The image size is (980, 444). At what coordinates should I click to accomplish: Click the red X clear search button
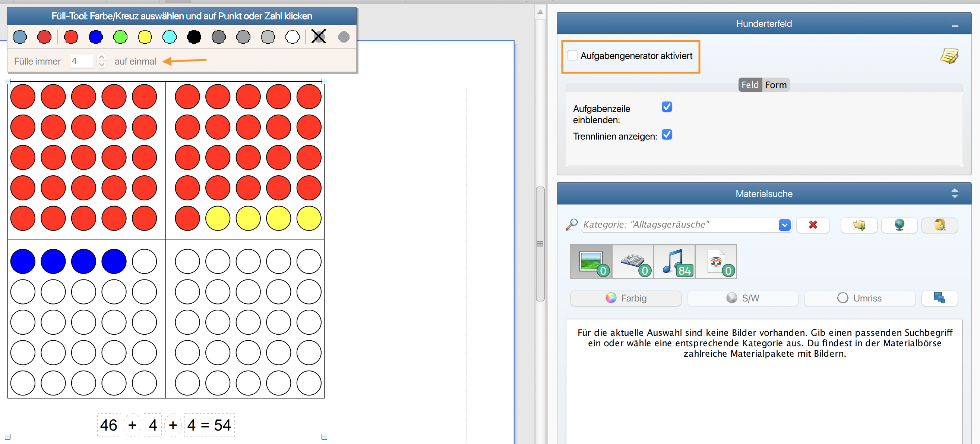813,225
